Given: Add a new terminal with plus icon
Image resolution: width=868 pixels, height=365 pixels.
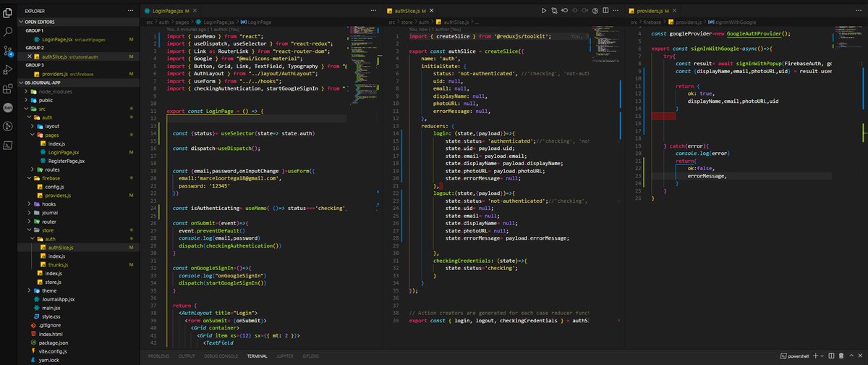Looking at the screenshot, I should pyautogui.click(x=817, y=356).
